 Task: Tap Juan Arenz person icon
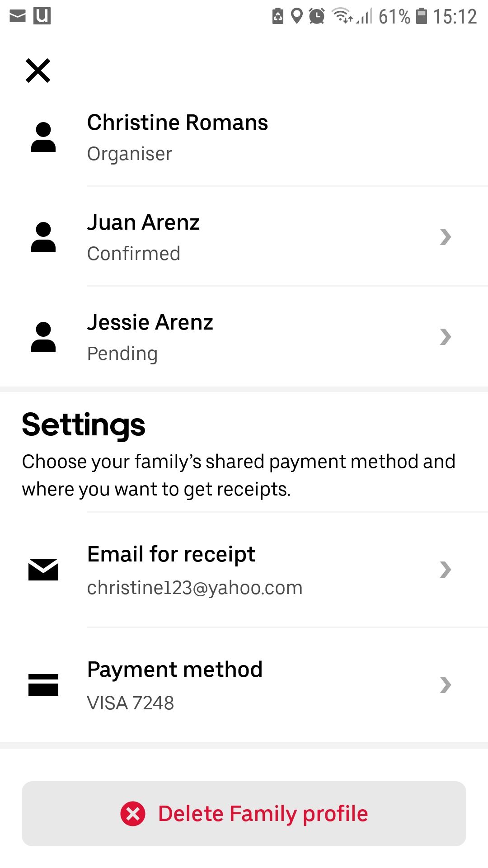point(43,237)
